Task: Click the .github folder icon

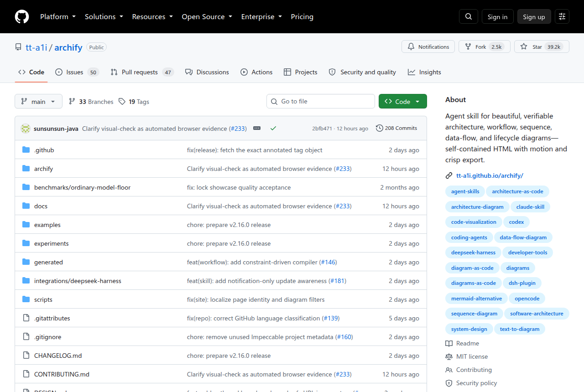Action: pos(26,150)
